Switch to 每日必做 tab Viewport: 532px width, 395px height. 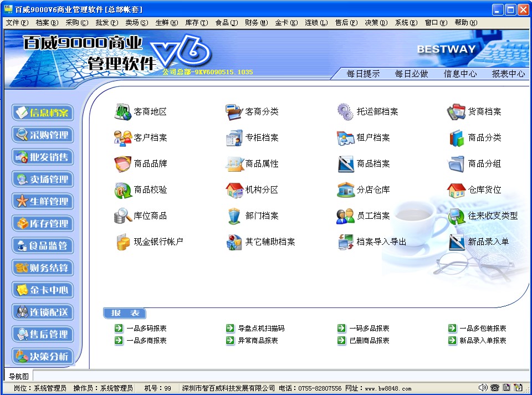[412, 74]
